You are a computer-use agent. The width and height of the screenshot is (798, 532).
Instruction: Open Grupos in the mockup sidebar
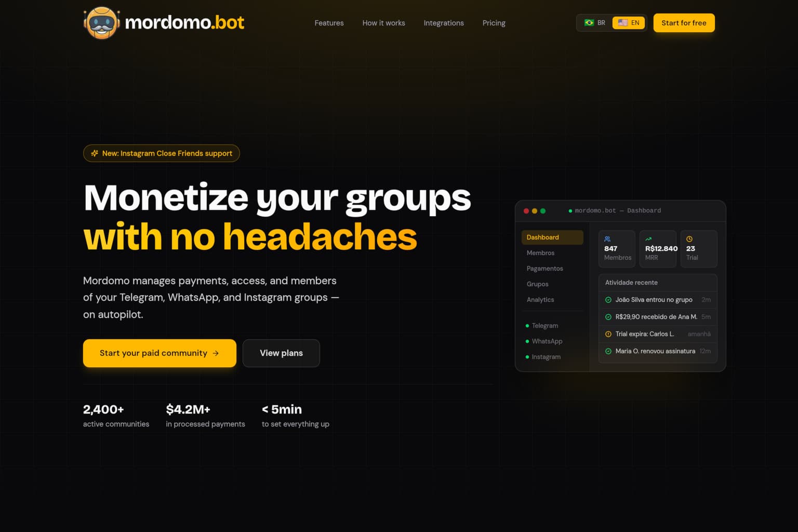[552, 284]
